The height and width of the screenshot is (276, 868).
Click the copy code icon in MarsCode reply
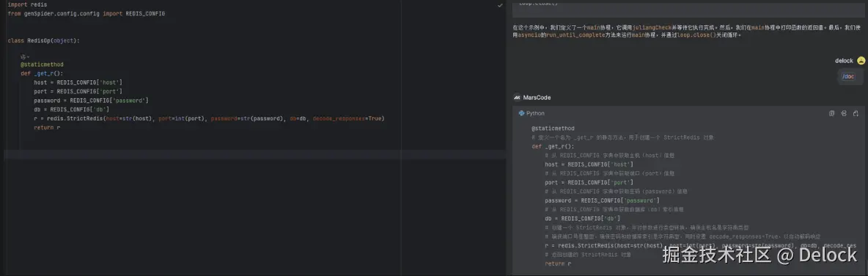click(831, 113)
